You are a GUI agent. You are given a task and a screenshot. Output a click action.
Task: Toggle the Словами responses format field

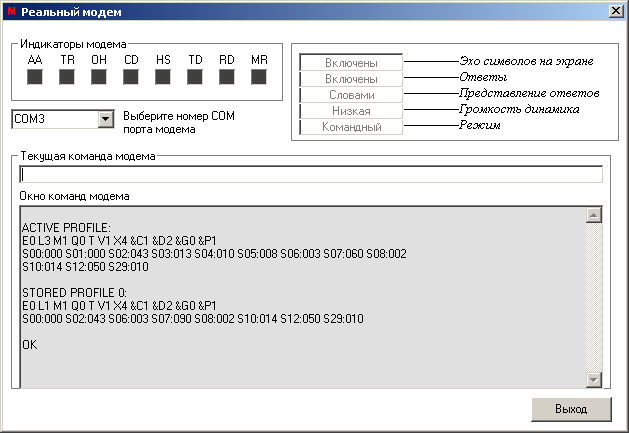pyautogui.click(x=351, y=95)
